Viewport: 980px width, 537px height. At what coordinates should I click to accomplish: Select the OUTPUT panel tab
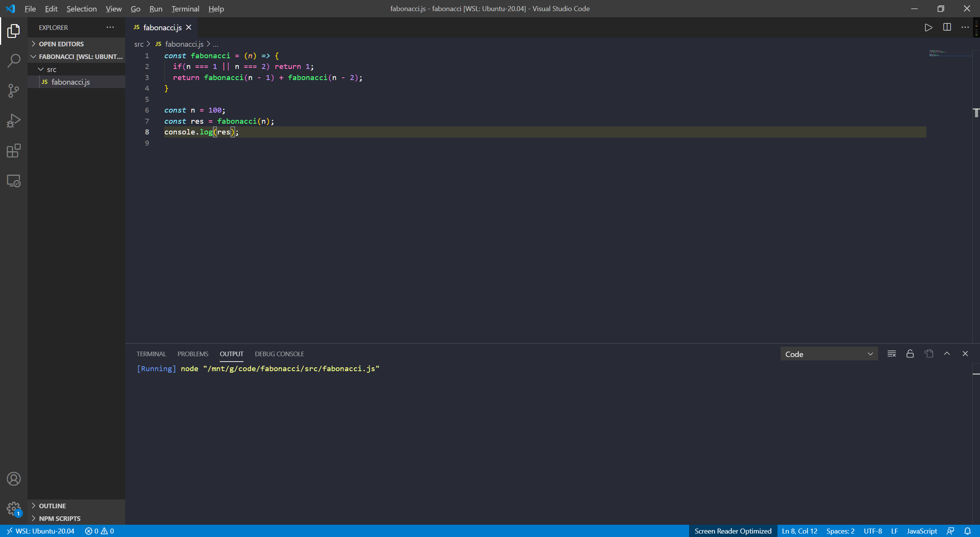232,354
